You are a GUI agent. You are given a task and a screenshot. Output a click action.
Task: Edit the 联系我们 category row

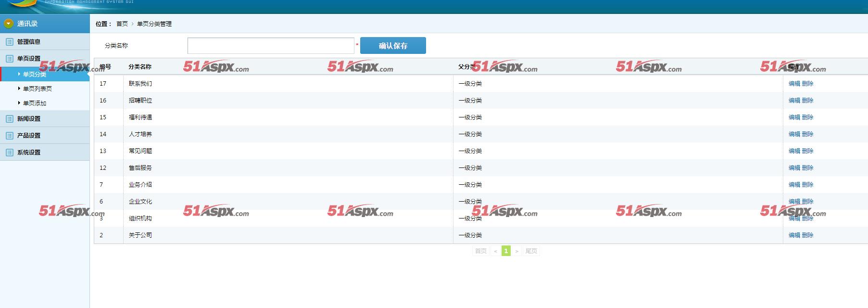(x=794, y=84)
